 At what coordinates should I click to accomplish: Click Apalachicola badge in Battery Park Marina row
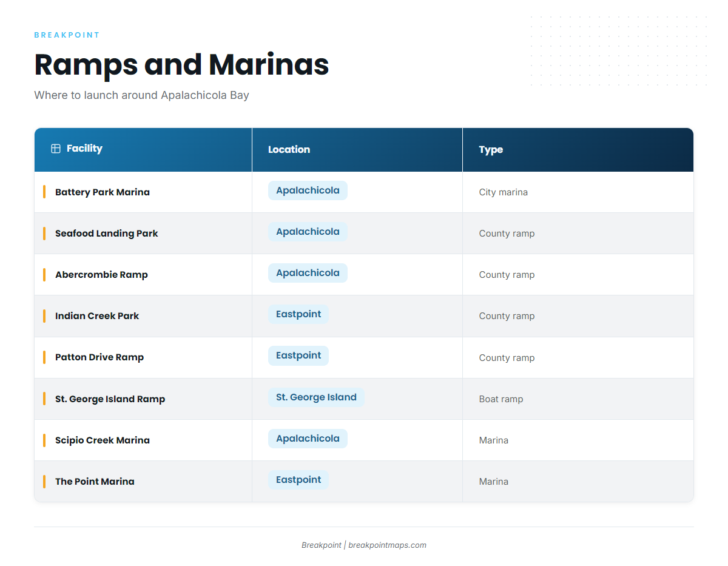(x=308, y=190)
